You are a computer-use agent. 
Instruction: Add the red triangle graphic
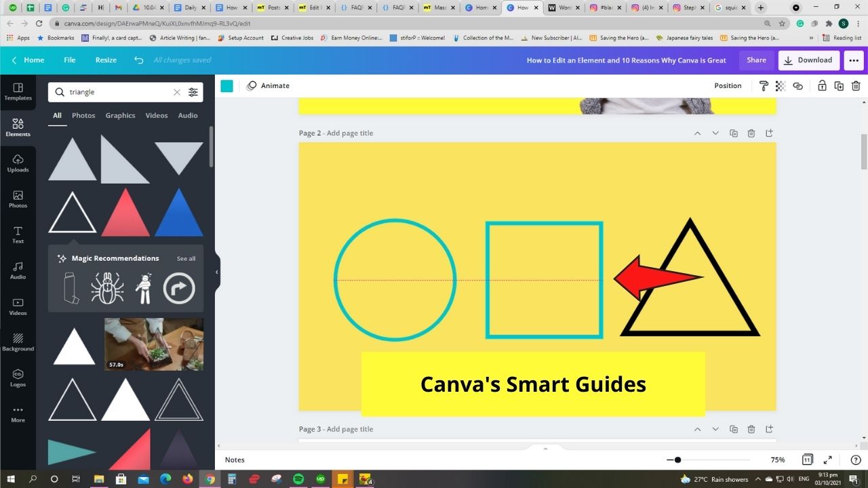coord(125,212)
